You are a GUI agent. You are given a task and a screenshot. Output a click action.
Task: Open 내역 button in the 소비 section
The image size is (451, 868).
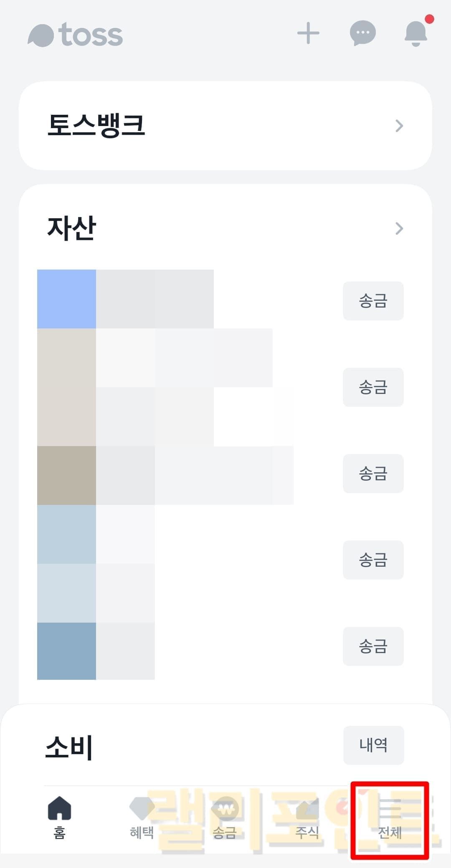pyautogui.click(x=373, y=745)
